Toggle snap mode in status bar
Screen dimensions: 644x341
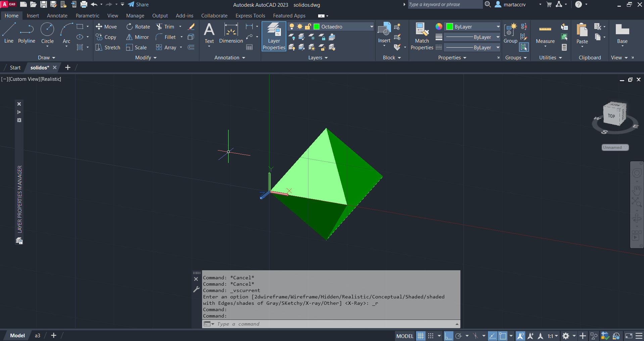pos(431,336)
